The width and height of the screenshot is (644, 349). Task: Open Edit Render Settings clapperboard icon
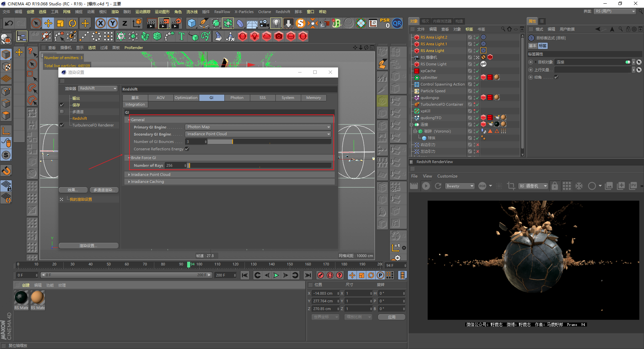(176, 23)
